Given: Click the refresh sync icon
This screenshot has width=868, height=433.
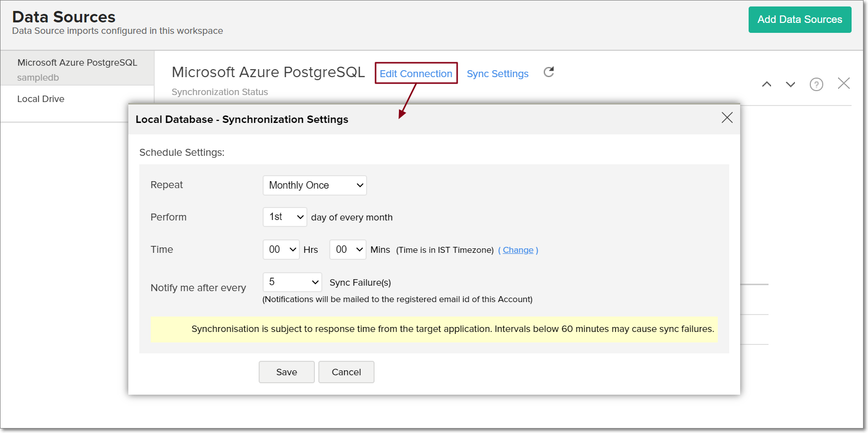Looking at the screenshot, I should click(549, 72).
